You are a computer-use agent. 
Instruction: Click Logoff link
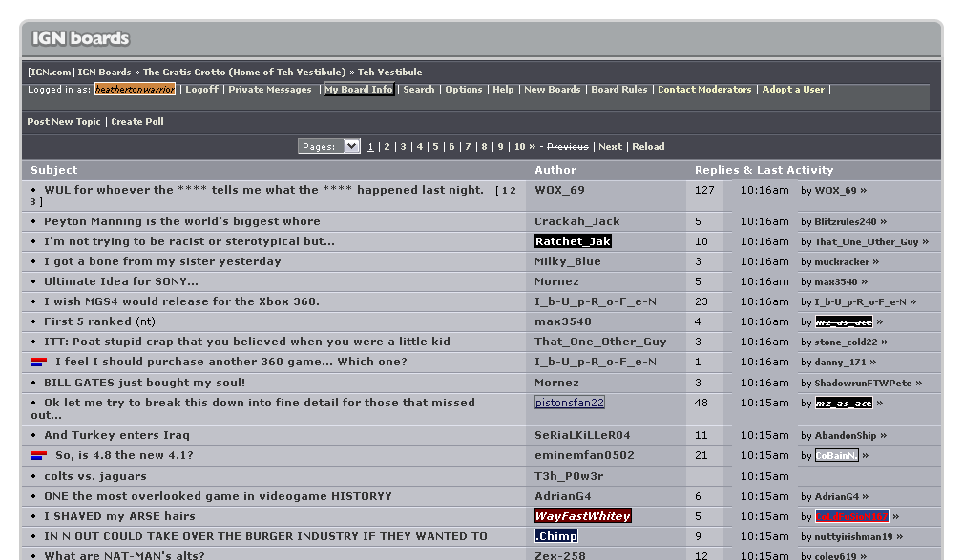[x=202, y=89]
